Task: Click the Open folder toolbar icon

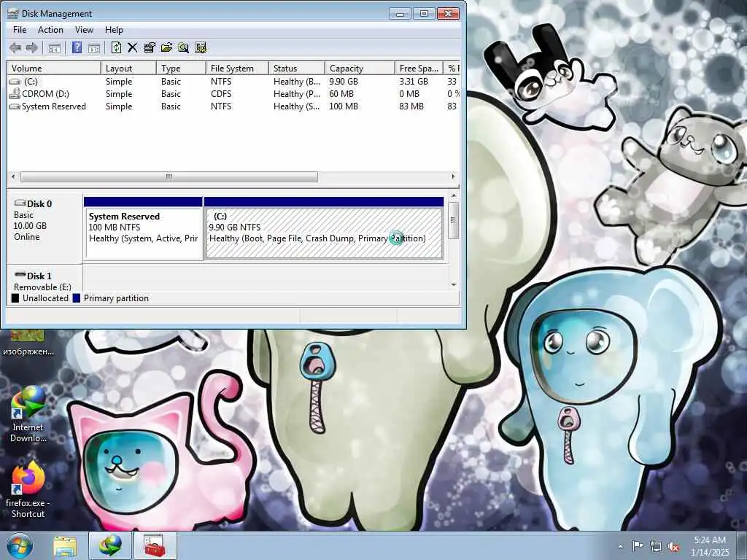Action: [x=166, y=47]
